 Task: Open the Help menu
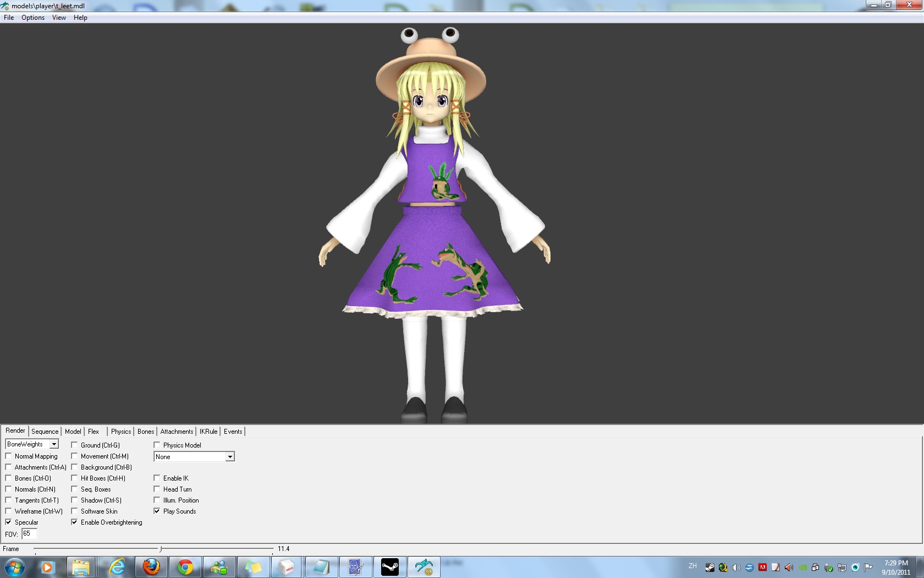tap(80, 18)
